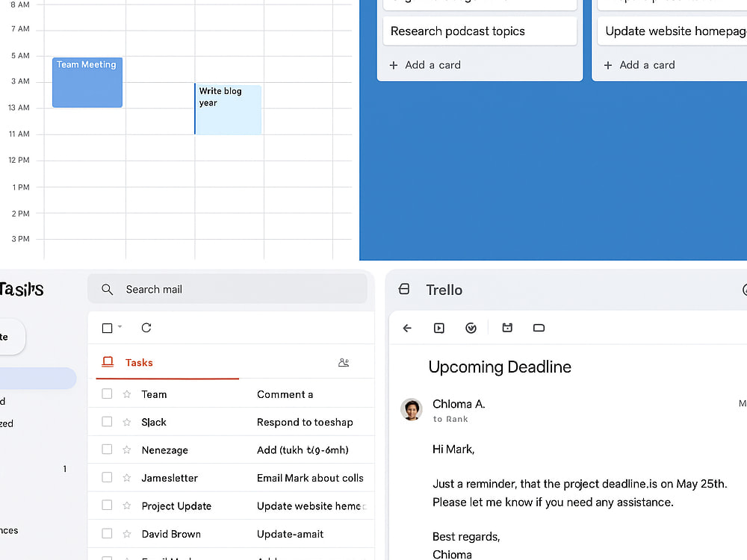
Task: Click the Trello panel title
Action: click(x=444, y=290)
